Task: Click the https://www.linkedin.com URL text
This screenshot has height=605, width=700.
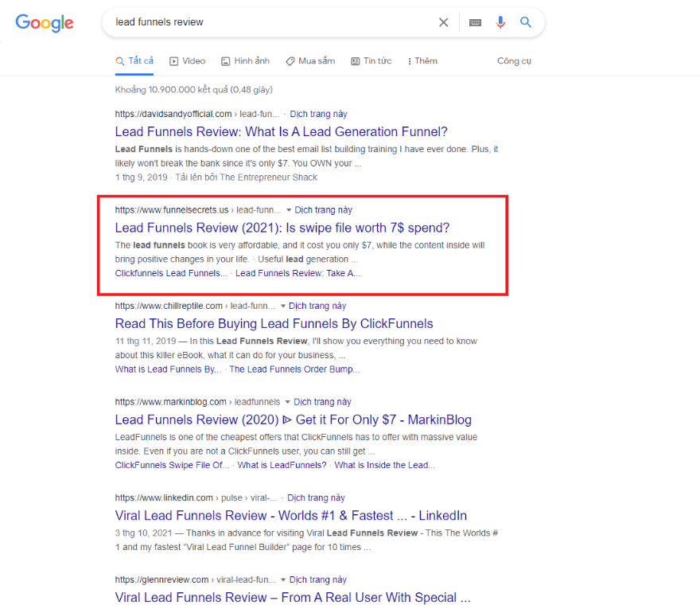Action: [x=164, y=498]
